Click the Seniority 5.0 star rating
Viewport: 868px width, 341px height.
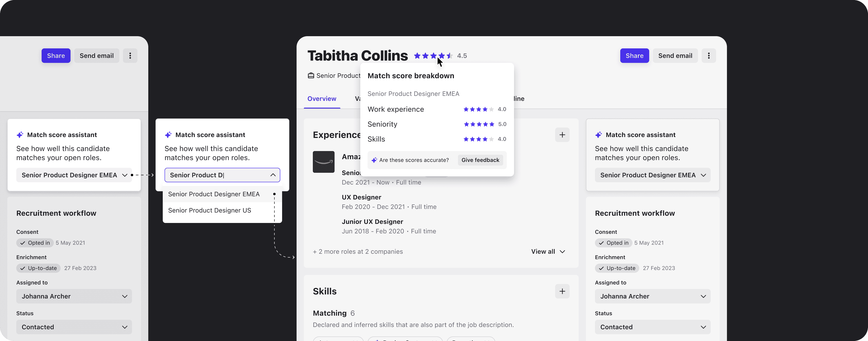(x=479, y=124)
